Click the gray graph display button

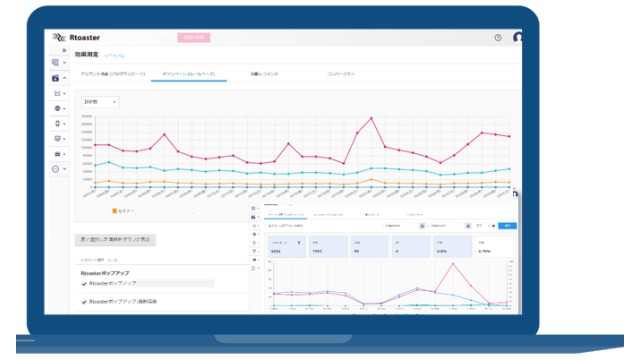[x=115, y=240]
